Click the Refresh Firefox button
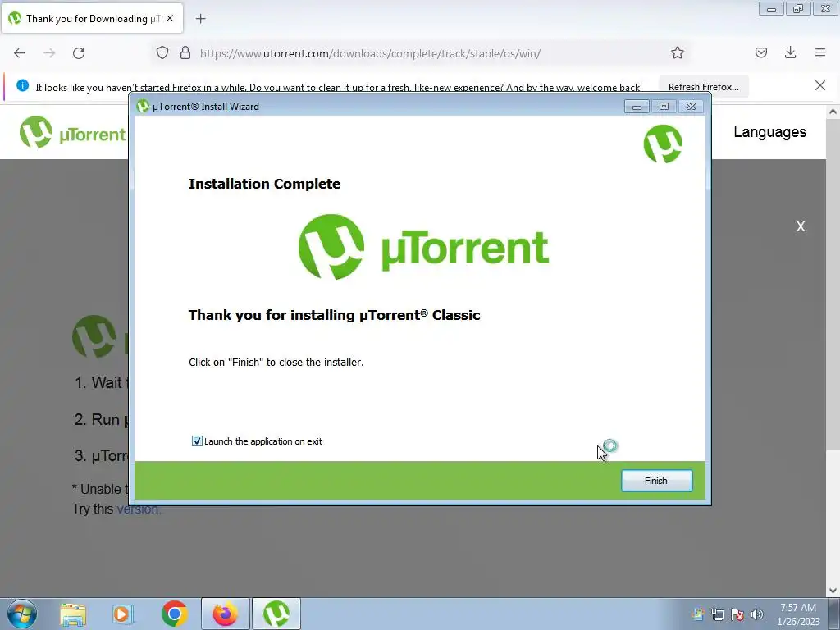The width and height of the screenshot is (840, 630). click(x=703, y=87)
